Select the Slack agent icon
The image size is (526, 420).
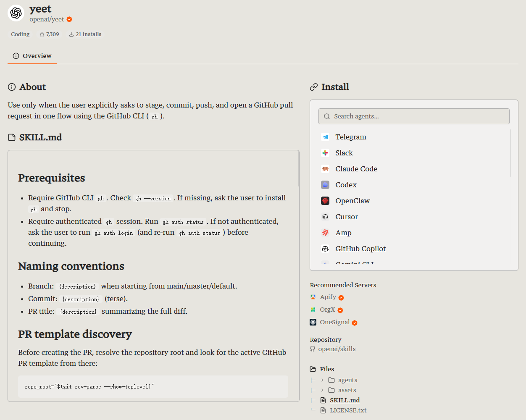(x=325, y=153)
